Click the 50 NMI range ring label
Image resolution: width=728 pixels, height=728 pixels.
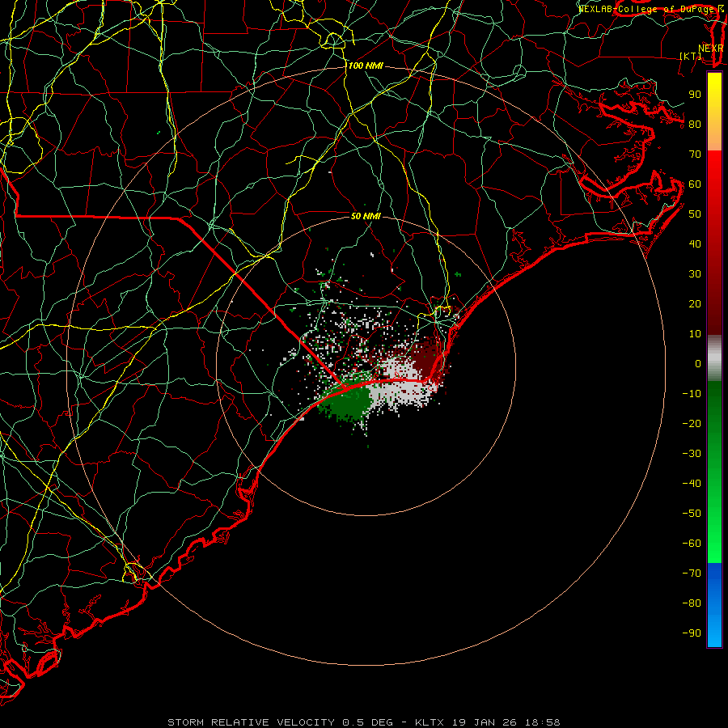[x=366, y=216]
